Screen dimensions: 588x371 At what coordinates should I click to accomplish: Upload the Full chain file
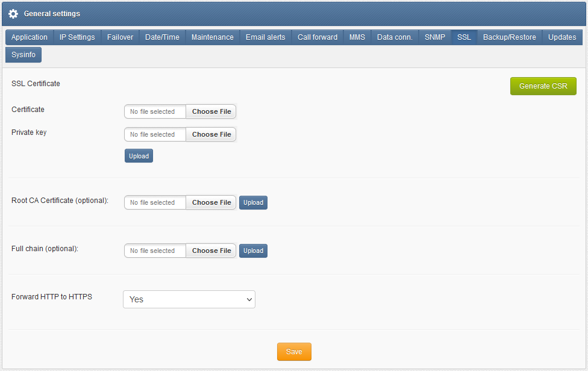click(x=254, y=251)
